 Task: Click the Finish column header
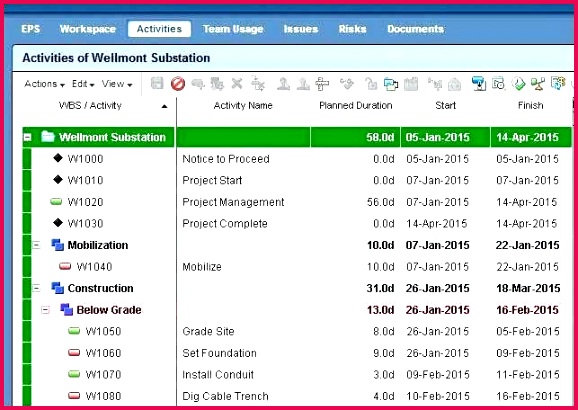click(530, 105)
